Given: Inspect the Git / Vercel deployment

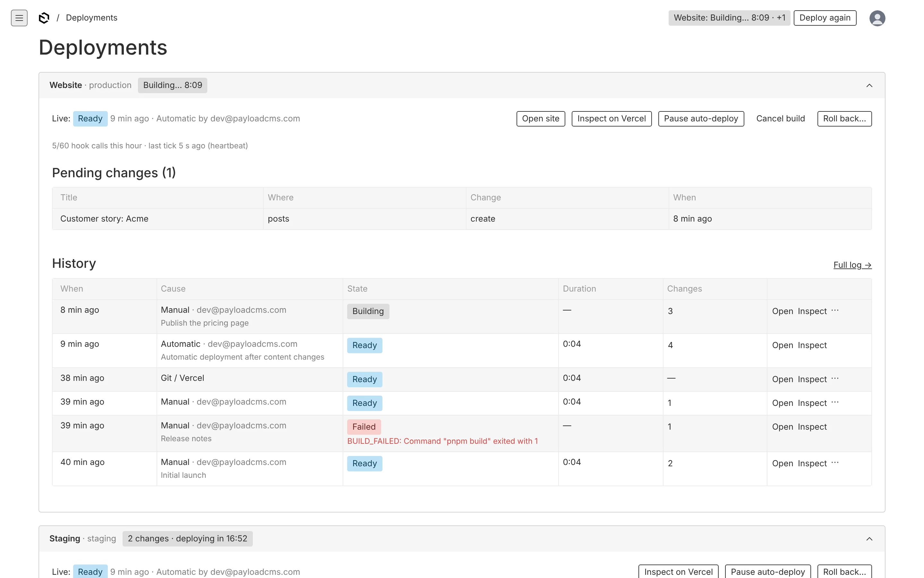Looking at the screenshot, I should (812, 379).
